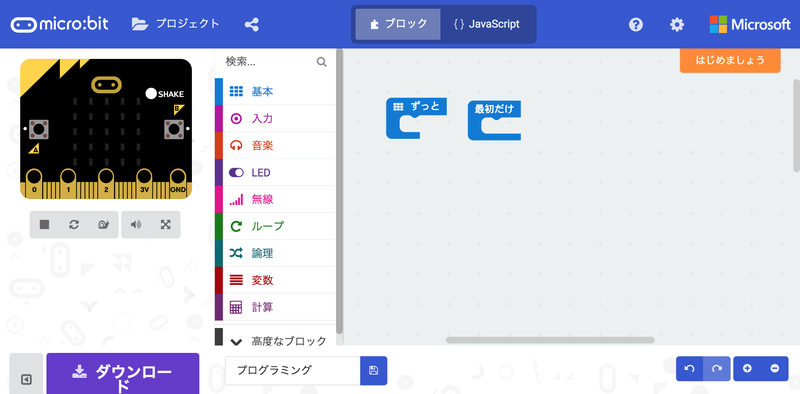The width and height of the screenshot is (800, 394).
Task: Open the 変数 block category
Action: point(276,280)
